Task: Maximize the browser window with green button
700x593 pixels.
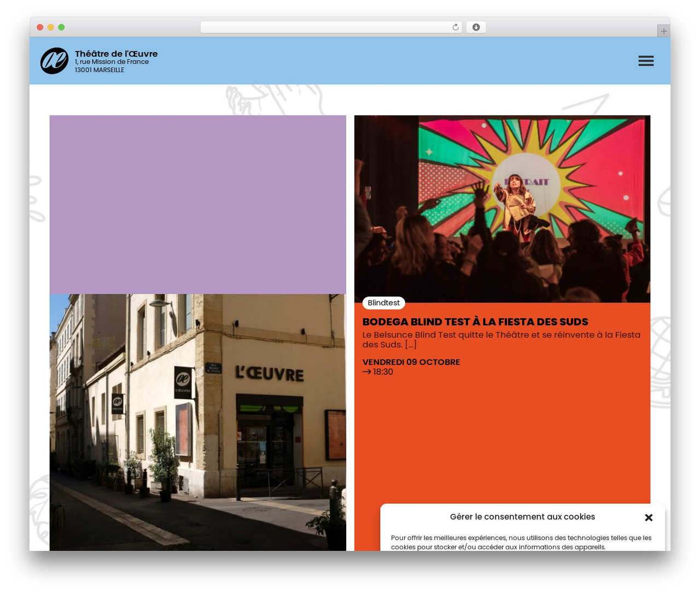Action: [x=61, y=27]
